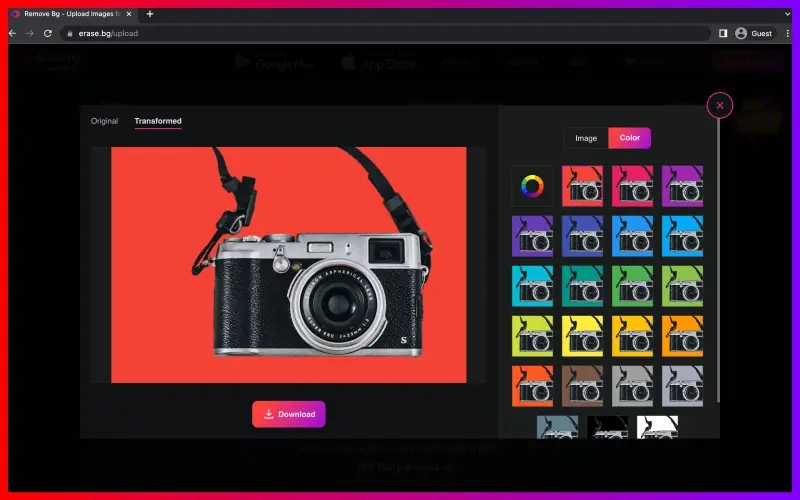
Task: Switch to the Original tab
Action: pyautogui.click(x=105, y=121)
